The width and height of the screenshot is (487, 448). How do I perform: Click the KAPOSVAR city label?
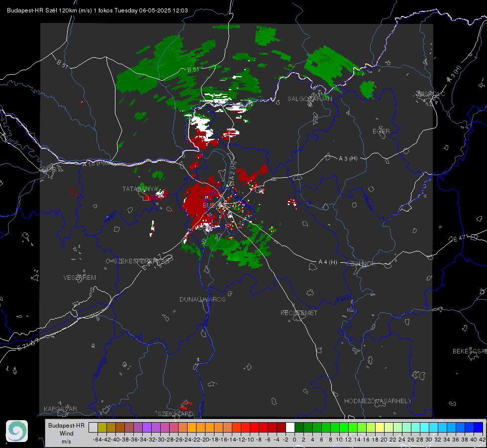(x=60, y=409)
